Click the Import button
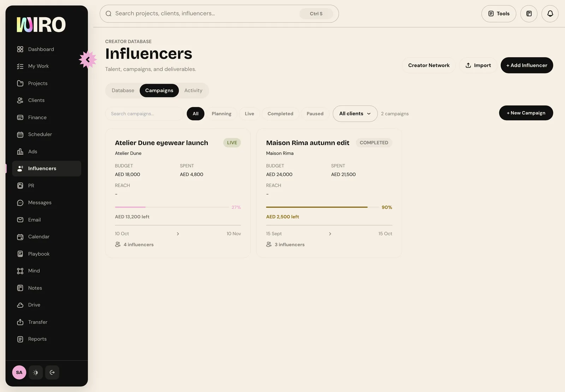Screen dimensions: 565x392 click(478, 65)
